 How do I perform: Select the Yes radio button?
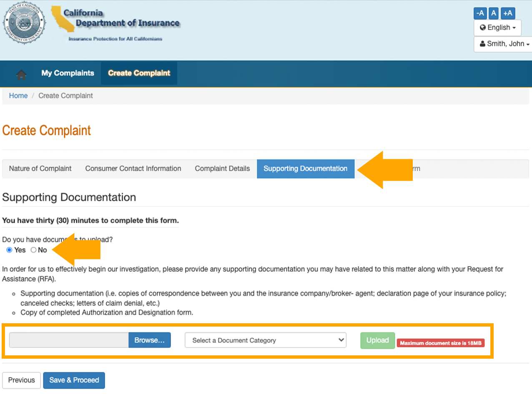9,250
